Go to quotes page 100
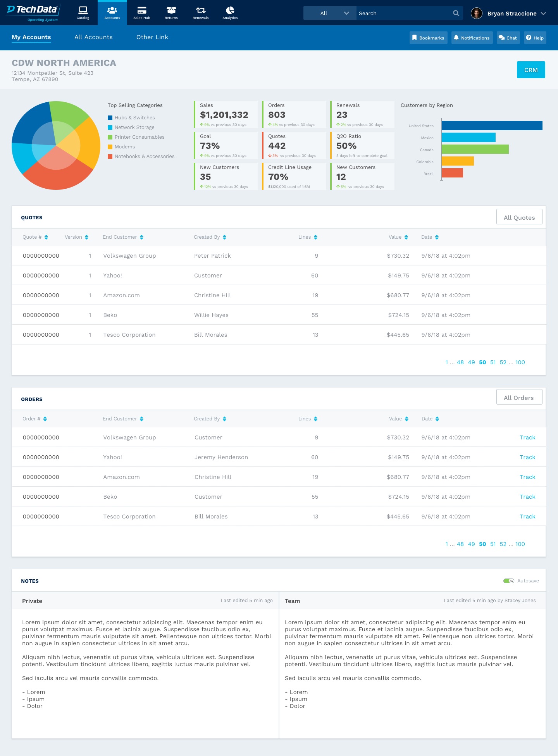This screenshot has height=756, width=558. 520,362
